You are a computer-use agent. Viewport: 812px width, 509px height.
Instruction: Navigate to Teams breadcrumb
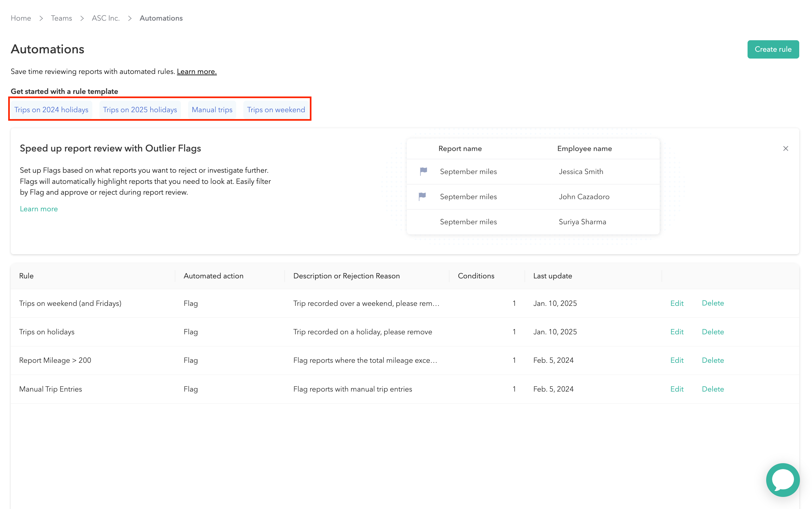(61, 18)
